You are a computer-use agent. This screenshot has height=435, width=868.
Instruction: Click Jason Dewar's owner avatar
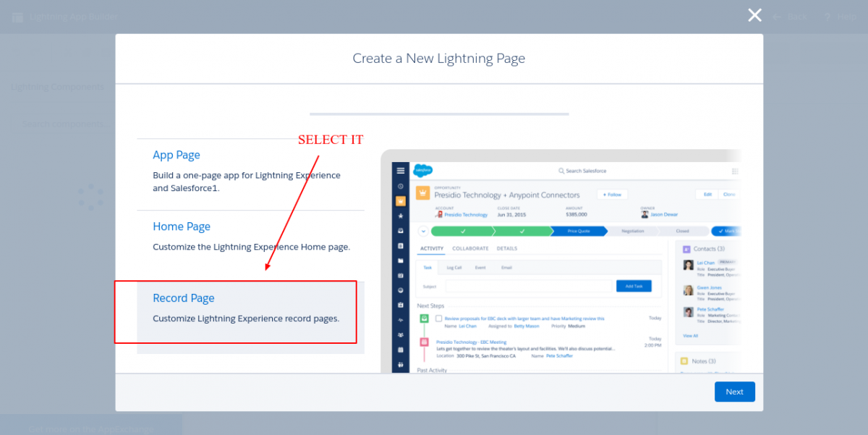pyautogui.click(x=644, y=215)
